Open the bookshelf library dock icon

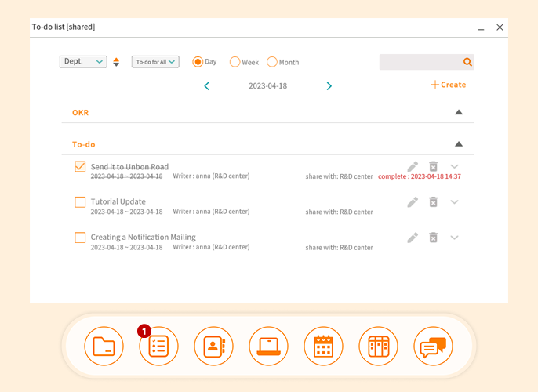pos(379,346)
